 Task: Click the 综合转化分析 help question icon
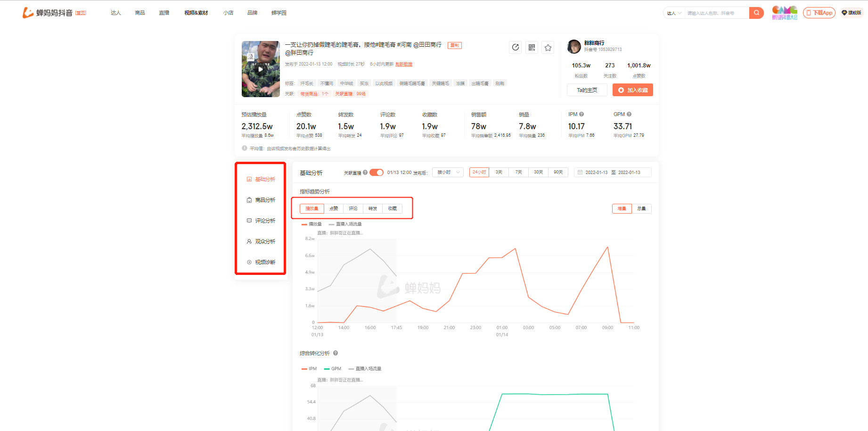[x=336, y=353]
